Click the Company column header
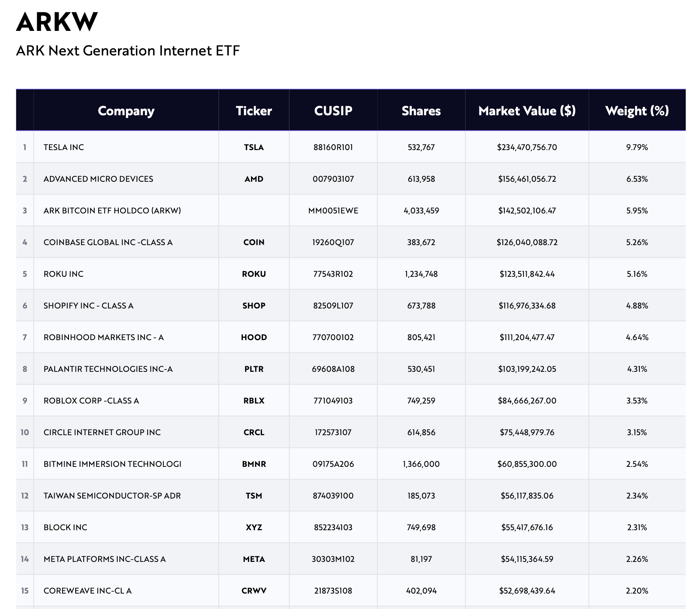Screen dimensions: 700x609 tap(126, 111)
